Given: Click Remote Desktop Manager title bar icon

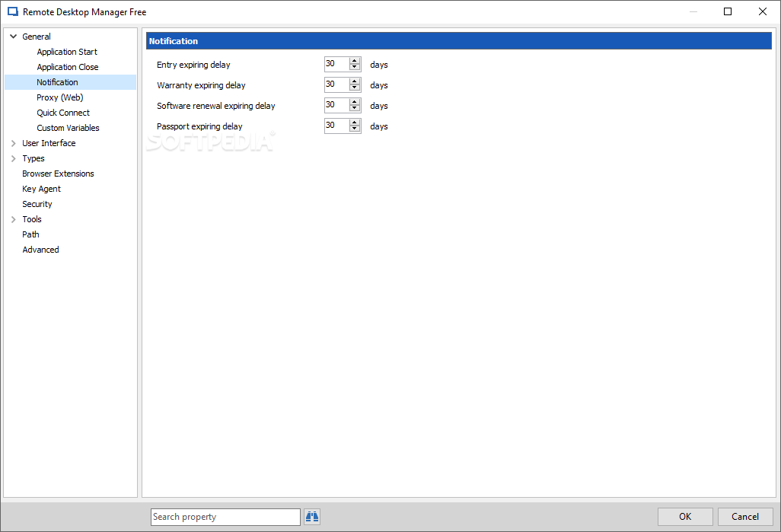Looking at the screenshot, I should coord(12,11).
